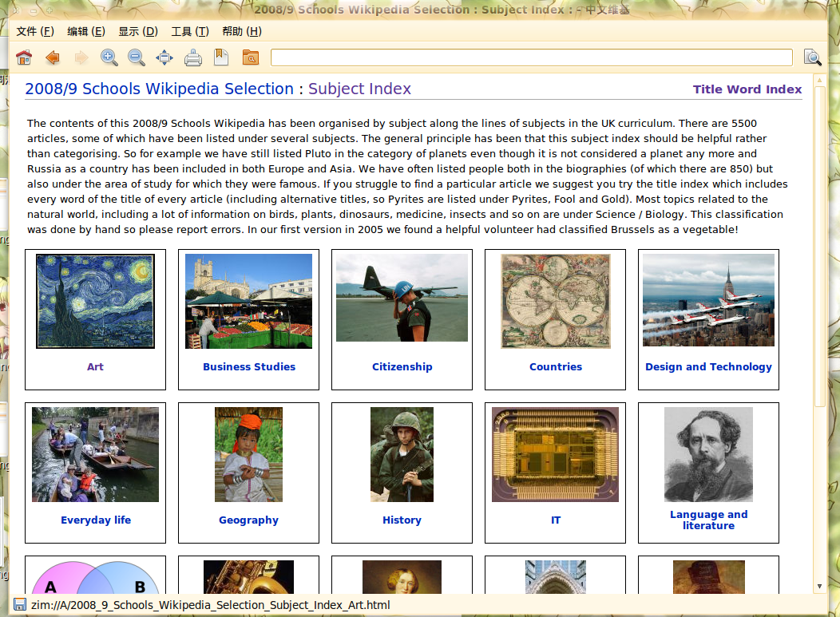Zoom out with the magnifier minus icon
Image resolution: width=840 pixels, height=617 pixels.
pyautogui.click(x=137, y=57)
